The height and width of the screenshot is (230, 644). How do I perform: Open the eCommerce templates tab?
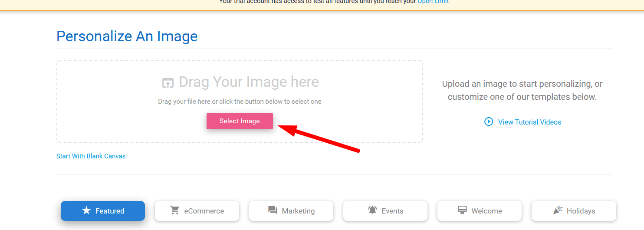[197, 211]
